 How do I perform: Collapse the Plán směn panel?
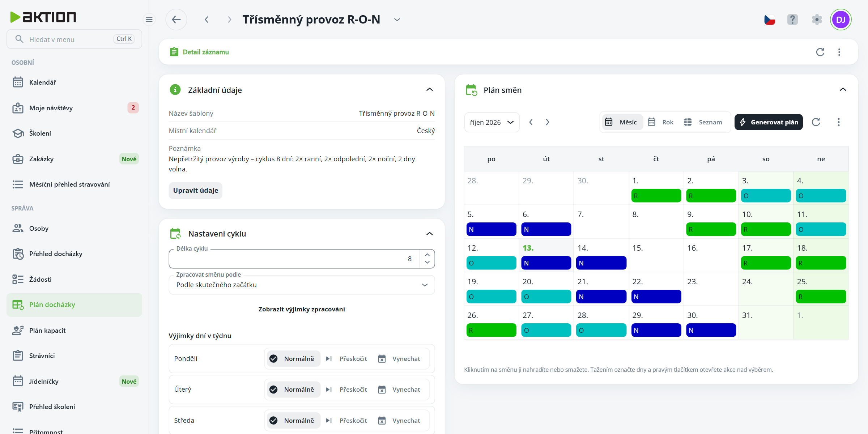point(843,90)
